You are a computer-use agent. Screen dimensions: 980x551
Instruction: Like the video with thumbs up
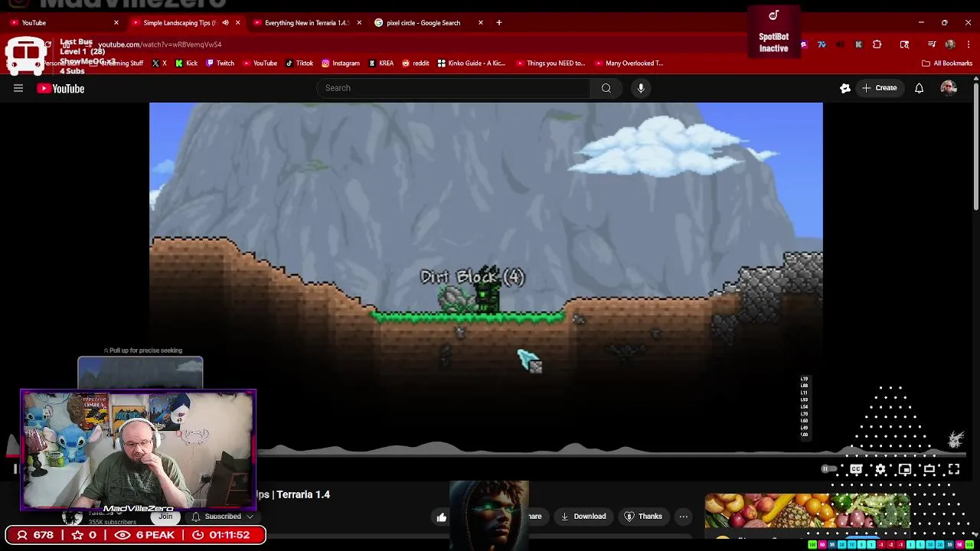[442, 517]
